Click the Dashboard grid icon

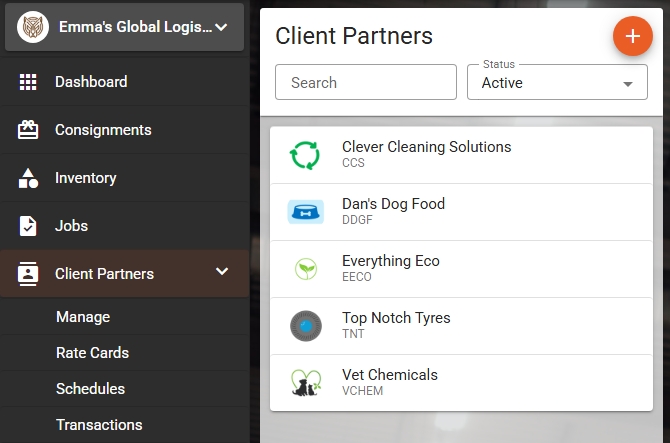coord(28,82)
